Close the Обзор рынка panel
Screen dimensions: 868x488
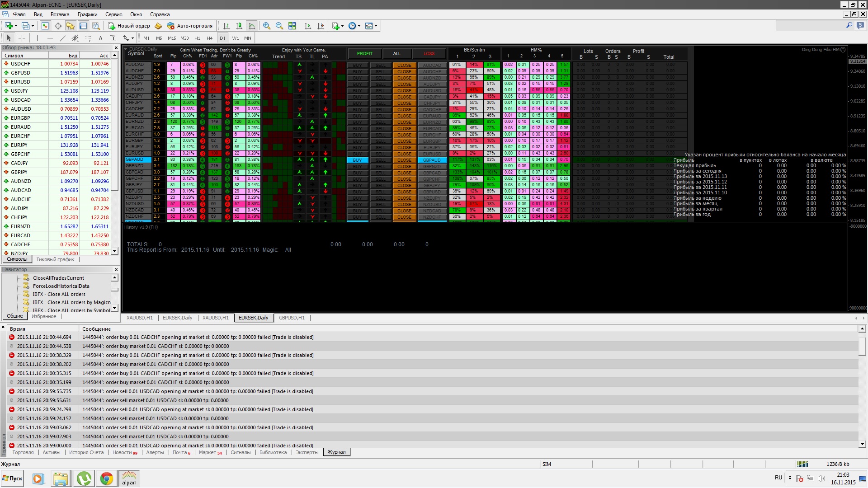coord(116,47)
